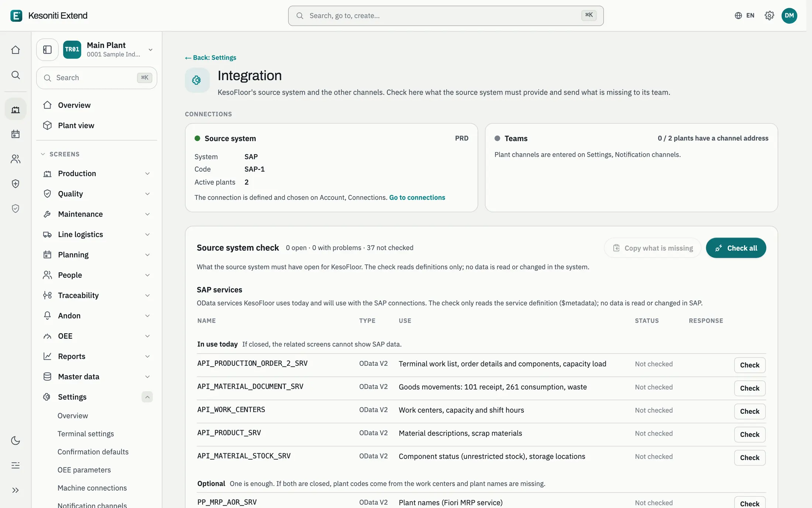
Task: Switch language with the EN globe
Action: [x=744, y=16]
